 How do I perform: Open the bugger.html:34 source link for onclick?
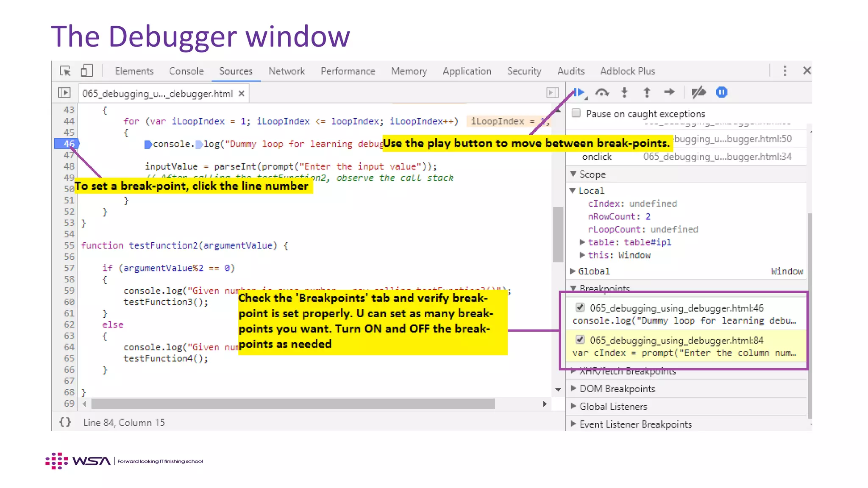[718, 157]
